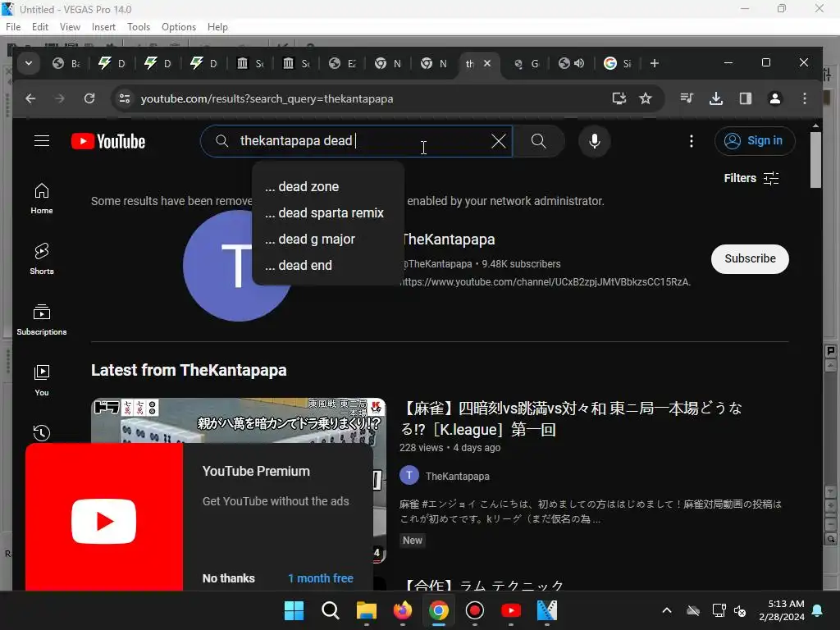This screenshot has height=630, width=840.
Task: Click the TheKantapapa channel avatar circle
Action: pyautogui.click(x=238, y=266)
